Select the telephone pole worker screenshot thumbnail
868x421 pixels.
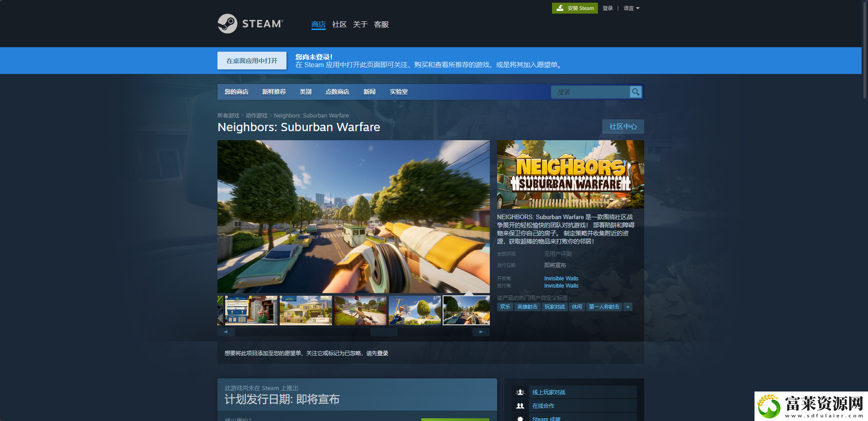[x=414, y=311]
